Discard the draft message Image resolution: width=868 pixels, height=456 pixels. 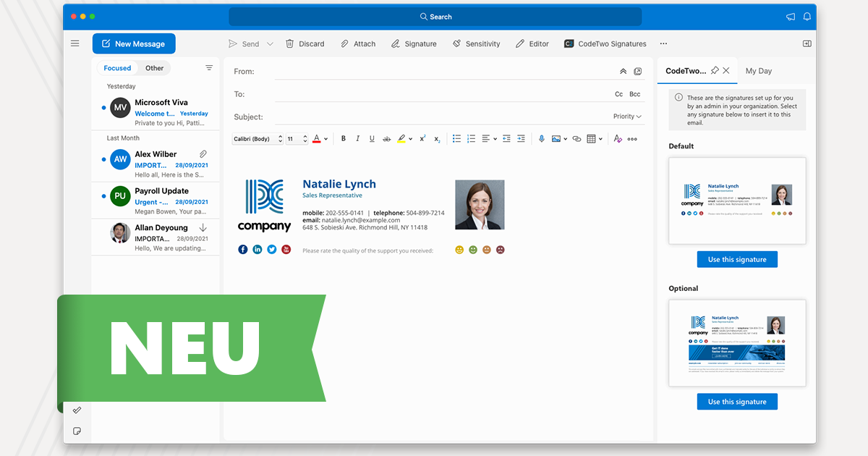pyautogui.click(x=305, y=43)
